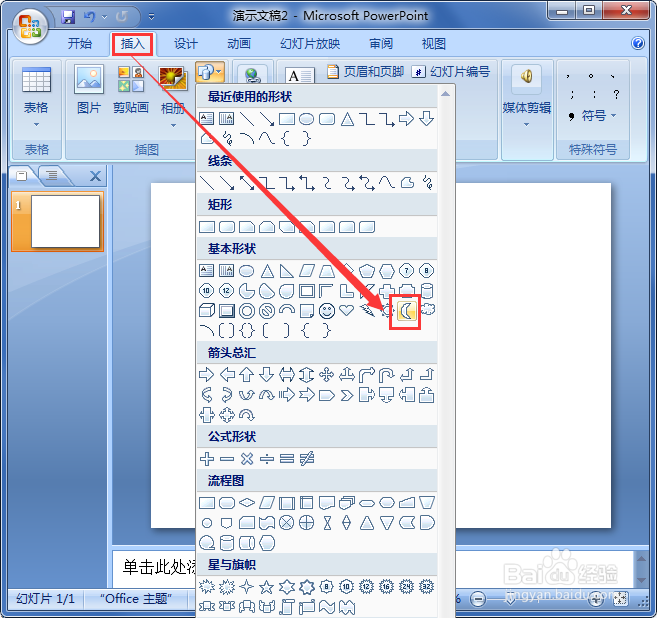The image size is (657, 618).
Task: Select the Double Arrow line
Action: [246, 183]
